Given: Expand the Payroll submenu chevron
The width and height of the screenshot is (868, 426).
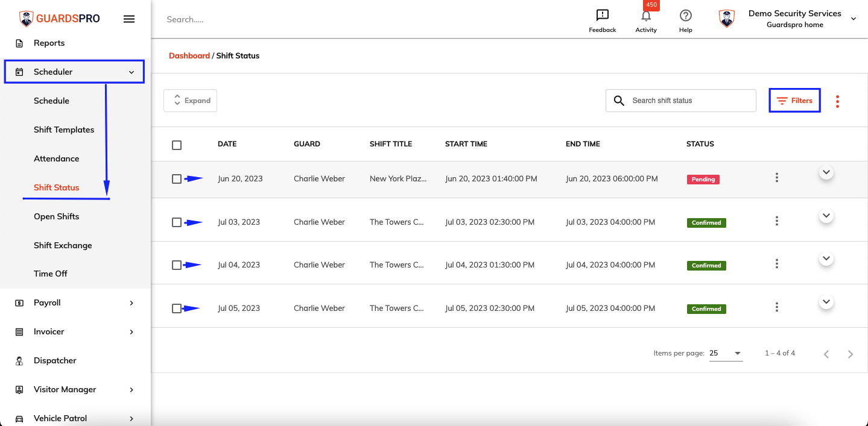Looking at the screenshot, I should tap(131, 303).
